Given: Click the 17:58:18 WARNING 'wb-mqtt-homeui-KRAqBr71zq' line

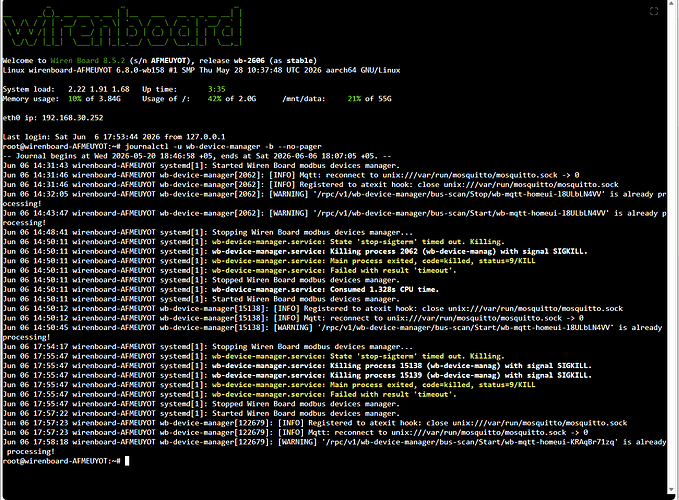Looking at the screenshot, I should coord(334,446).
